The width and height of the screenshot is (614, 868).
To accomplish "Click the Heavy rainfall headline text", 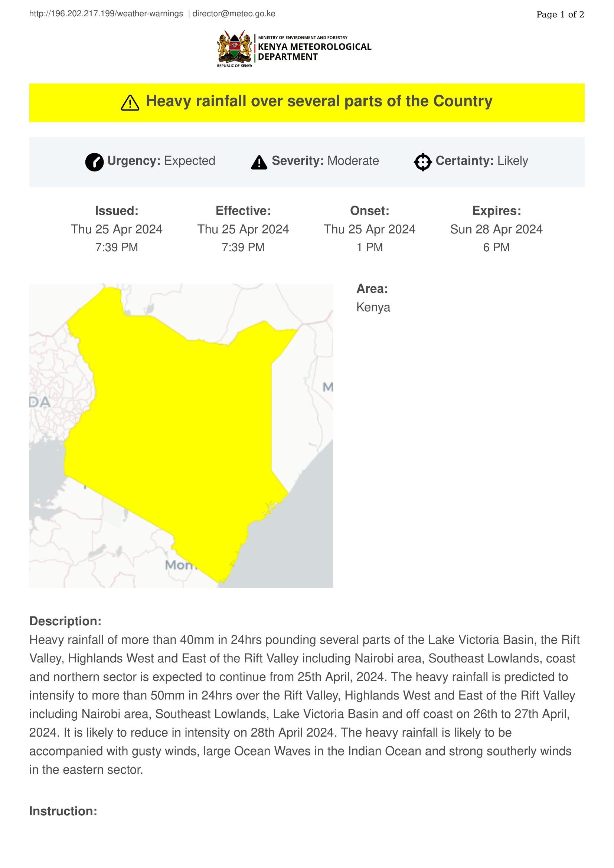I will pyautogui.click(x=319, y=101).
